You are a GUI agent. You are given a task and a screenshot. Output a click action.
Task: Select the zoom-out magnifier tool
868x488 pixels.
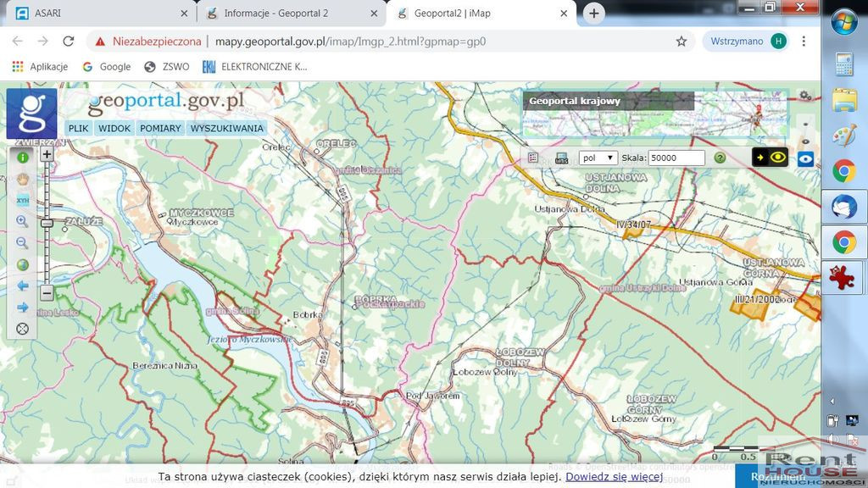tap(23, 243)
